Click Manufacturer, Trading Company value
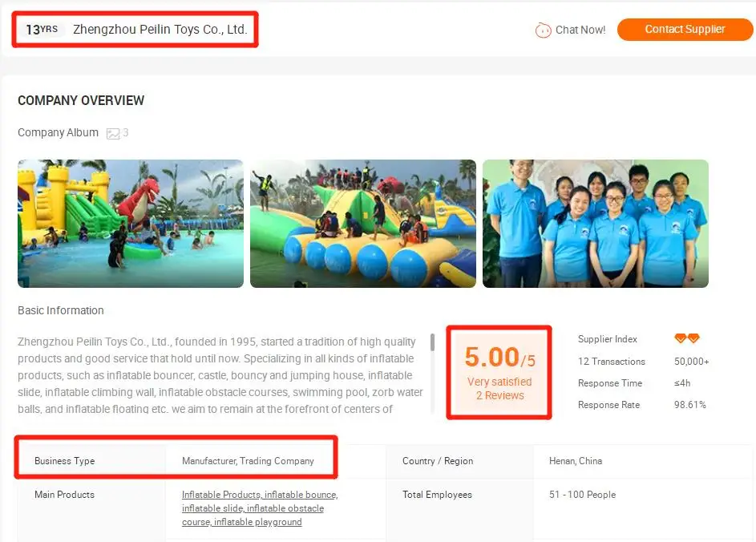756x542 pixels. click(x=248, y=461)
